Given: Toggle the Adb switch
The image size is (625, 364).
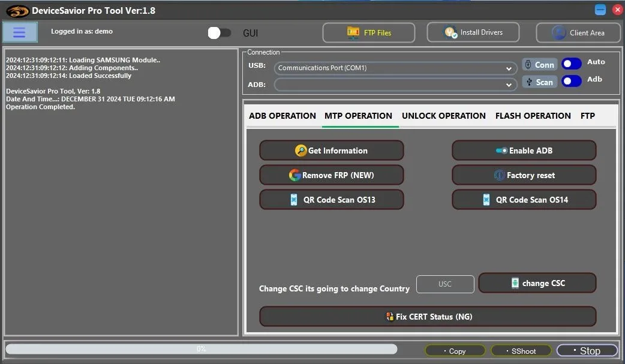Looking at the screenshot, I should point(571,81).
